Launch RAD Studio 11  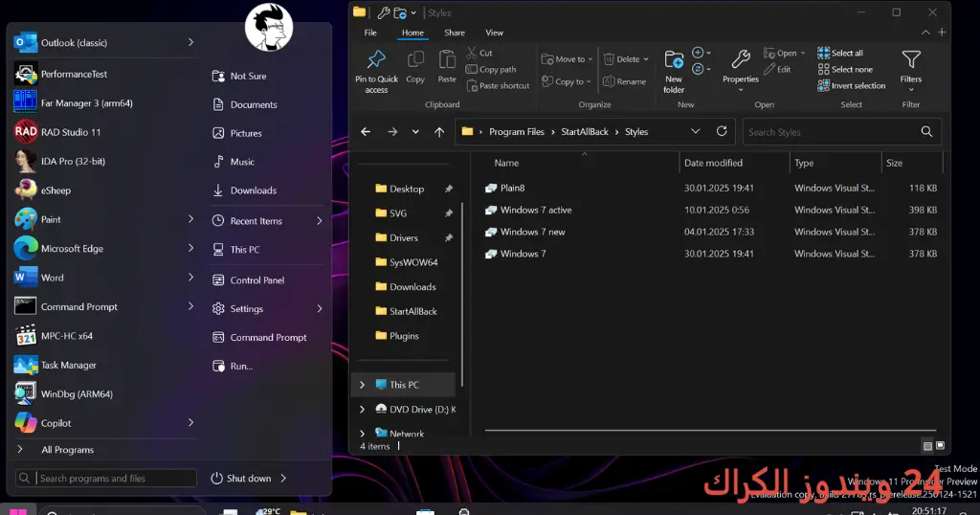pyautogui.click(x=103, y=132)
